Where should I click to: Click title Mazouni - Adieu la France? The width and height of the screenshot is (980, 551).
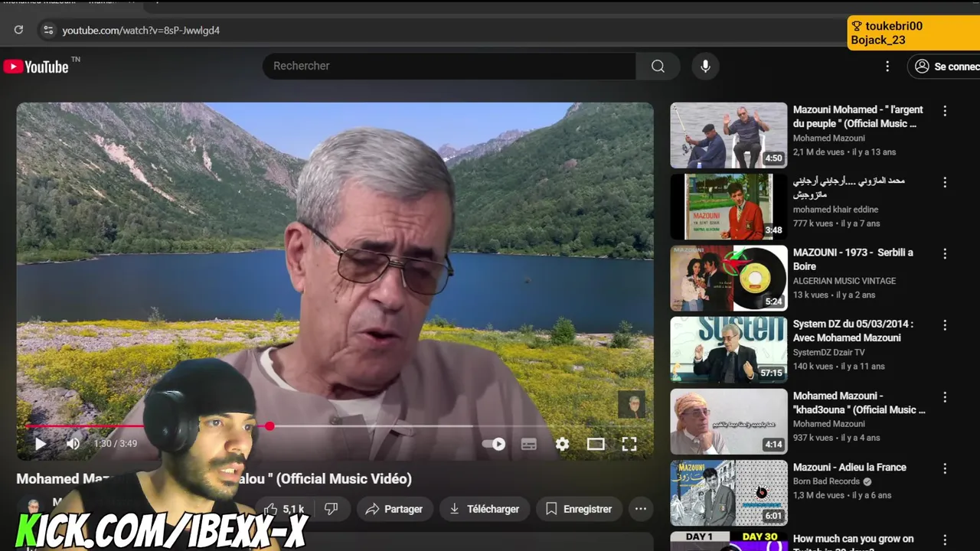(x=850, y=467)
